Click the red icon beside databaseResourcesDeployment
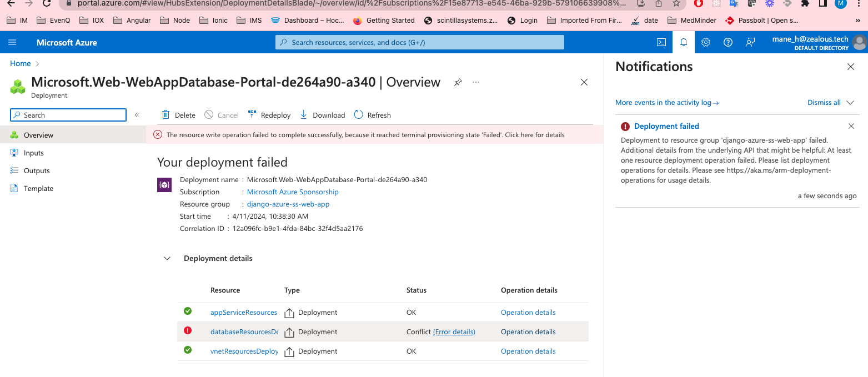This screenshot has height=377, width=868. [x=188, y=330]
